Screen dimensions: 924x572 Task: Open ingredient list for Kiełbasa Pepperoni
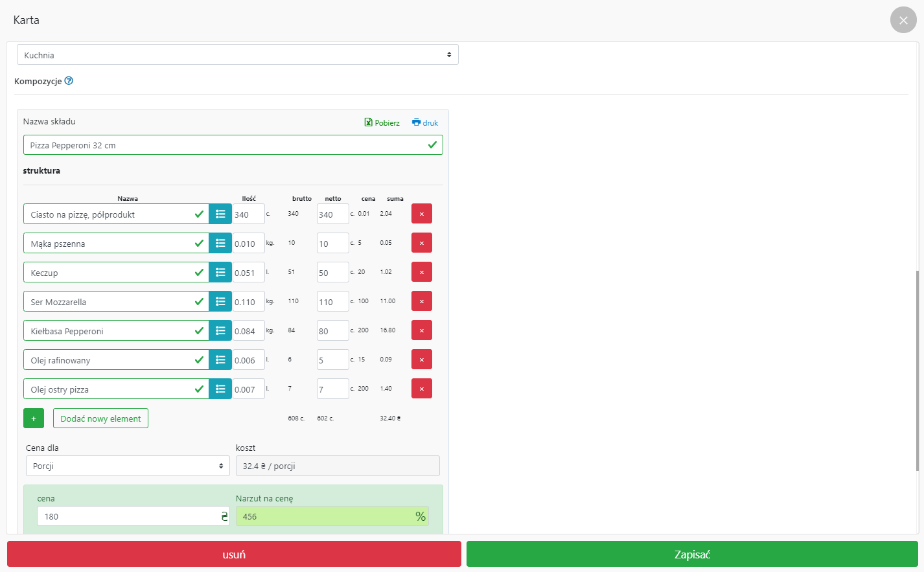(220, 331)
